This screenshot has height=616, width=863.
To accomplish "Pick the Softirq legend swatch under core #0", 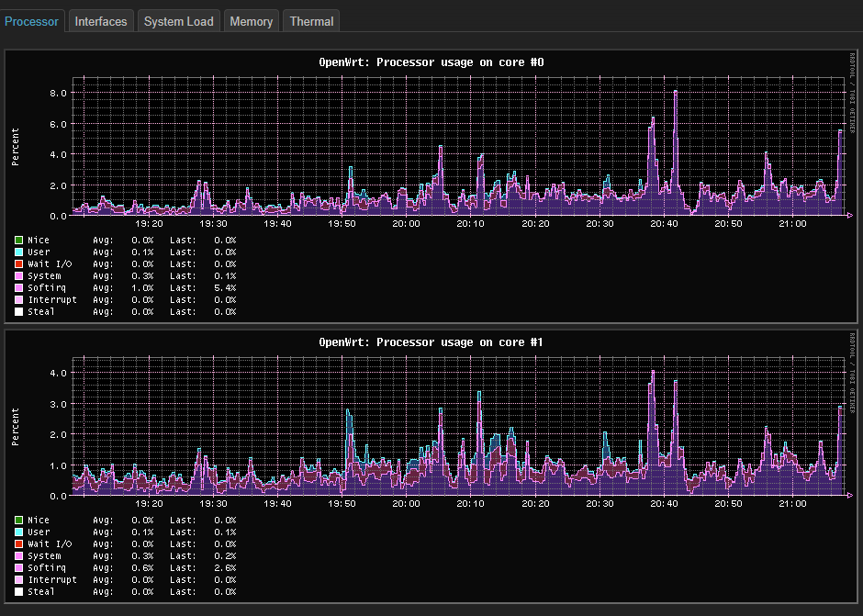I will click(x=18, y=288).
